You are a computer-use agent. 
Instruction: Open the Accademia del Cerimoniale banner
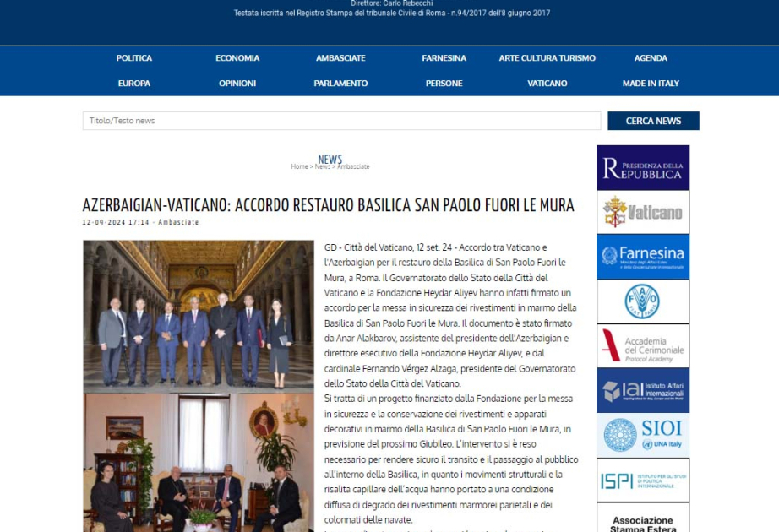[x=643, y=345]
